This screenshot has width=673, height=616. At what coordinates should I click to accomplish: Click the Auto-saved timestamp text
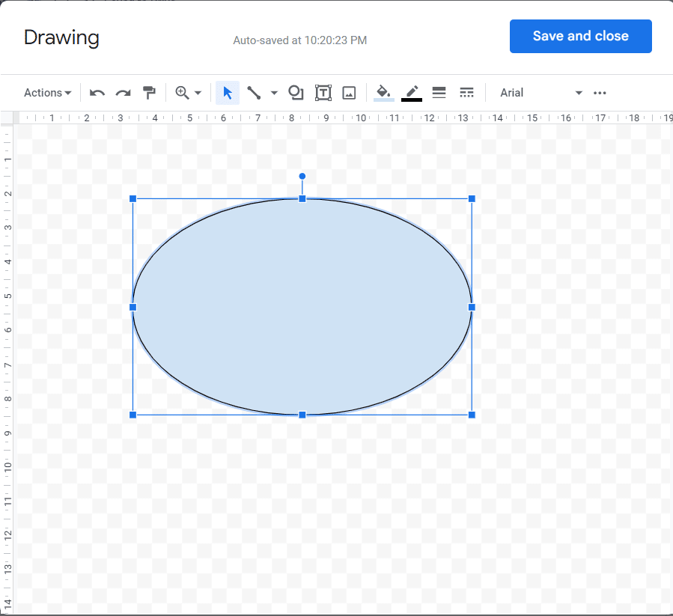[300, 40]
